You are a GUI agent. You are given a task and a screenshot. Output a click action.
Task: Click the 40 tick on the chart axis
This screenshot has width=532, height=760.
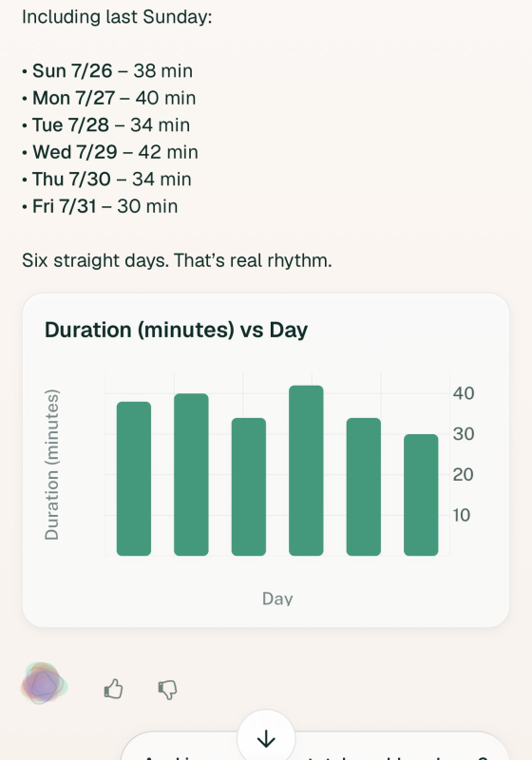pyautogui.click(x=464, y=393)
